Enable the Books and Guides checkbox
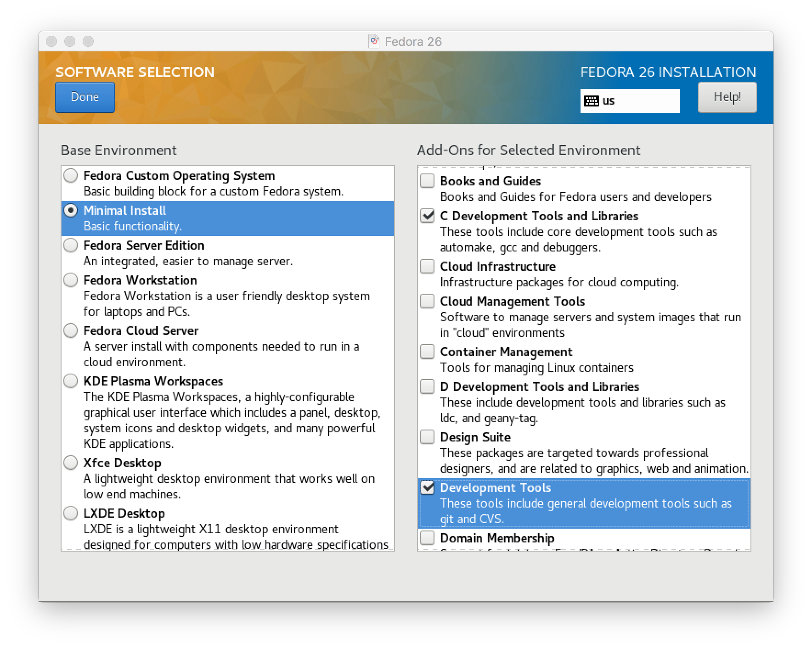 point(427,181)
